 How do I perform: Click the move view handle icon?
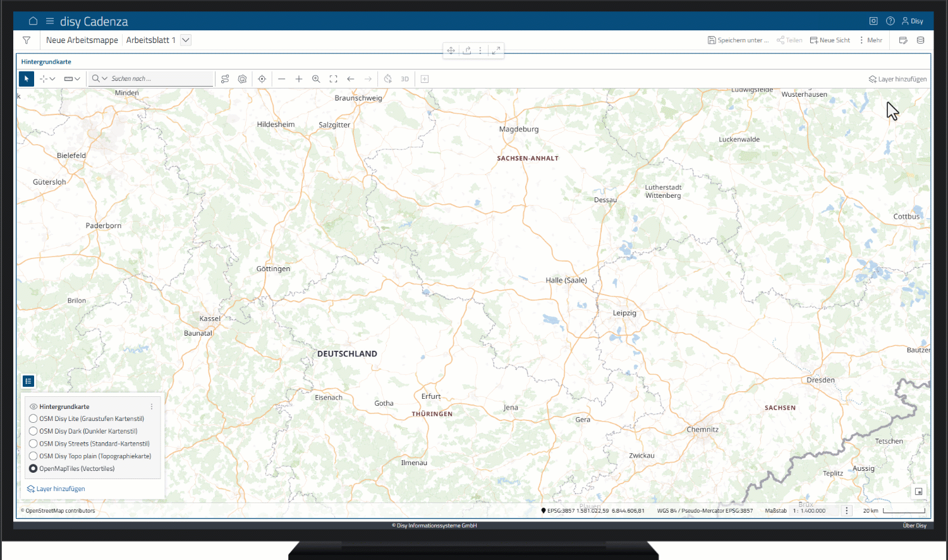(x=451, y=51)
